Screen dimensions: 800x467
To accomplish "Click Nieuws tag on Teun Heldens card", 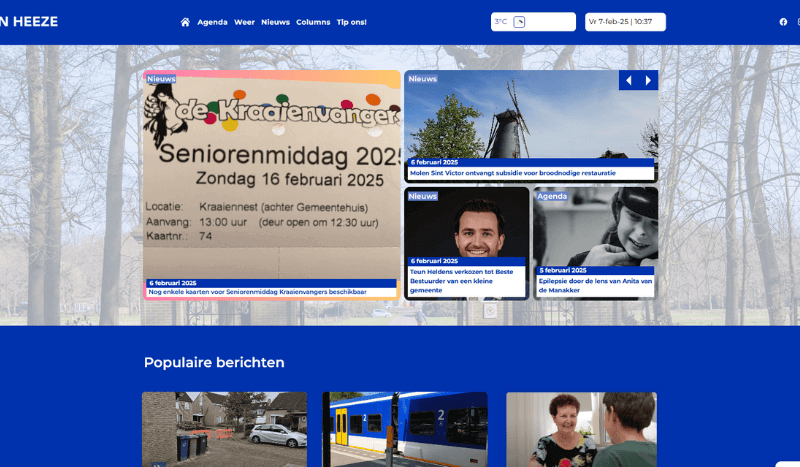I will point(422,196).
